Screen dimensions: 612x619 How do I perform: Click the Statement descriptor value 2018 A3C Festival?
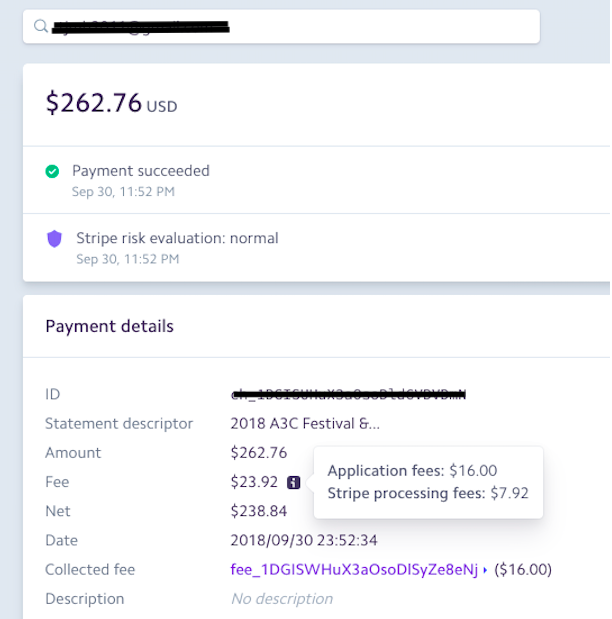(x=305, y=424)
